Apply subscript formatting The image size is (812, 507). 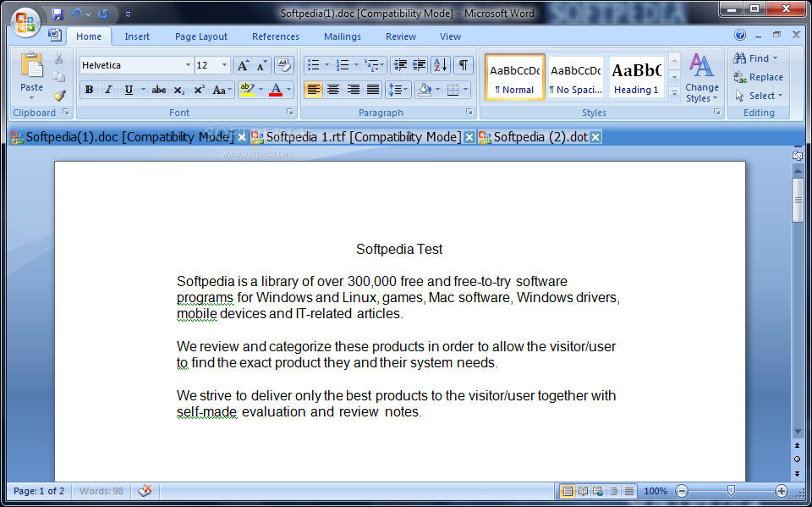coord(179,90)
